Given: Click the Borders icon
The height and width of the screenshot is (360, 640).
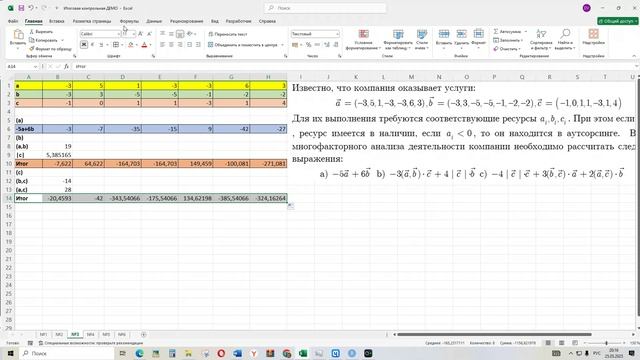Looking at the screenshot, I should point(116,44).
